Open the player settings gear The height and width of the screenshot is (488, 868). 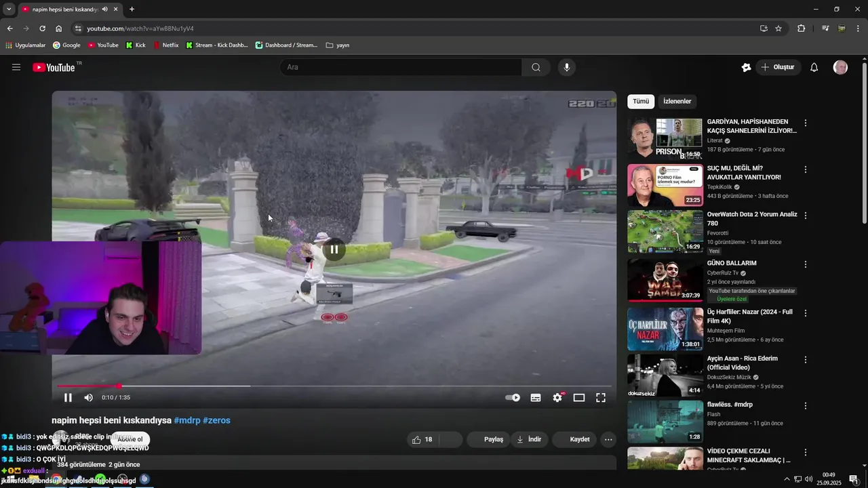coord(557,398)
